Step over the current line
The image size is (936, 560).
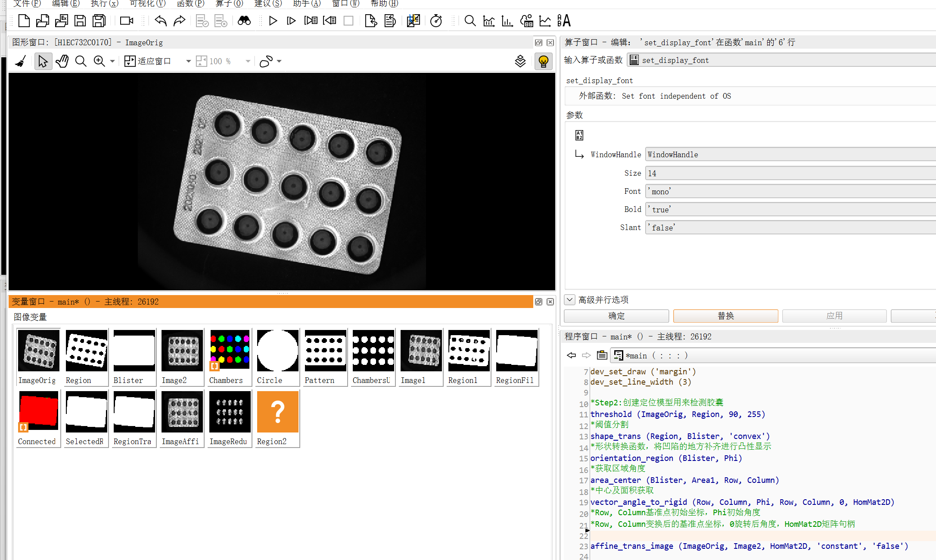(x=291, y=21)
